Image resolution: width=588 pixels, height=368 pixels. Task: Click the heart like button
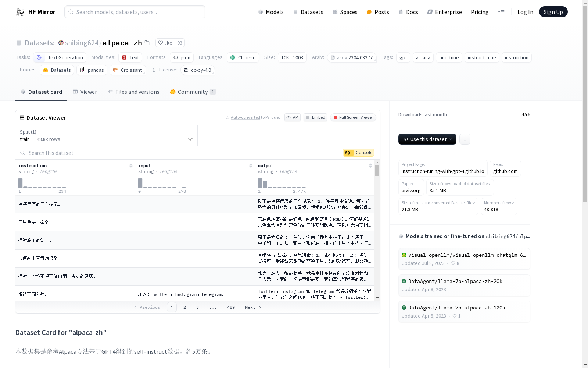tap(165, 43)
